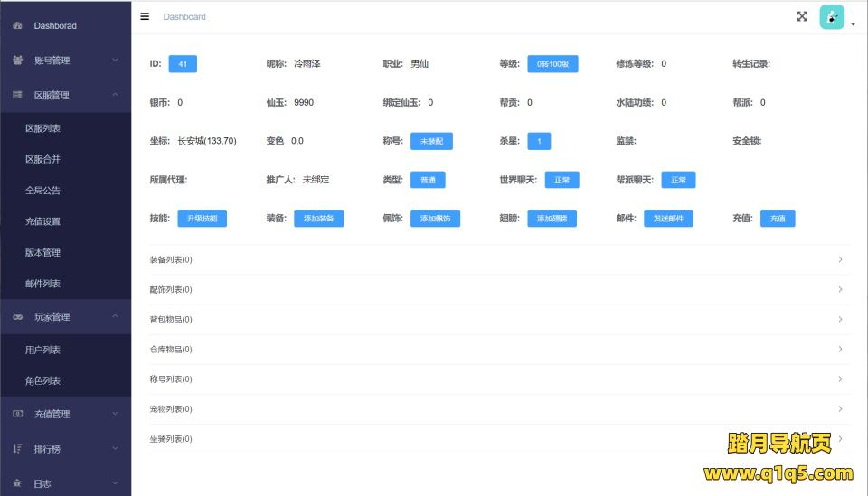Screen dimensions: 868x496
Task: Click the Dashborad icon in sidebar
Action: click(18, 25)
